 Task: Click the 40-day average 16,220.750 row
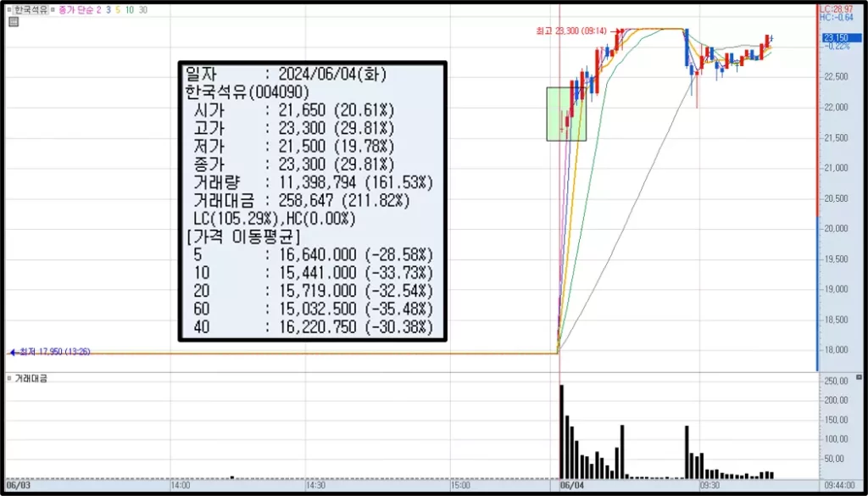[314, 327]
